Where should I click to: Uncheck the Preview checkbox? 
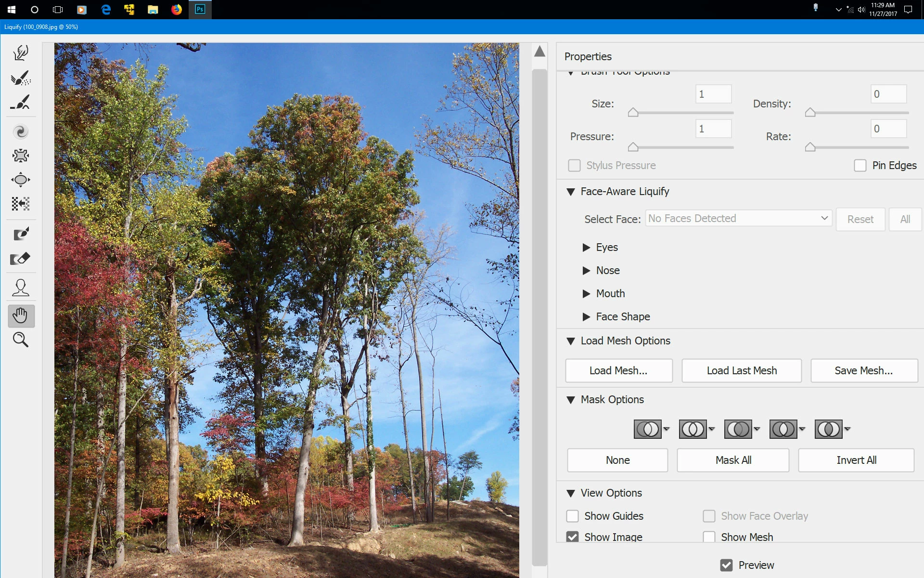point(726,565)
